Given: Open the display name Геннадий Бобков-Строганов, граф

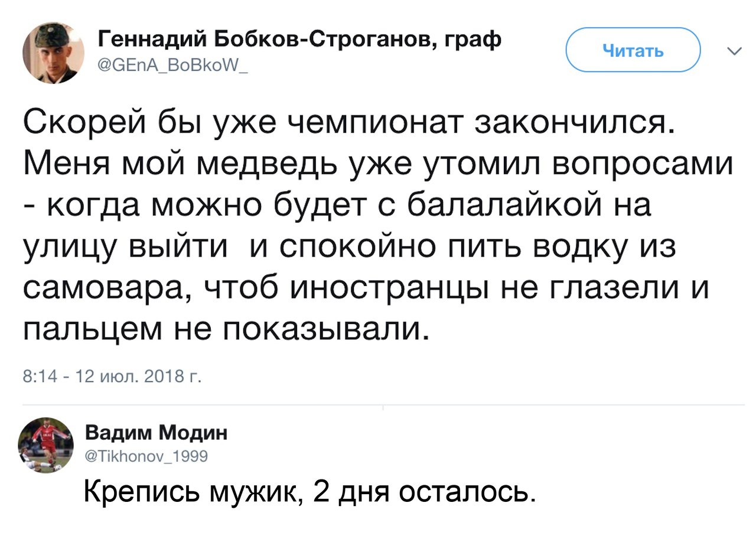Looking at the screenshot, I should (x=299, y=41).
